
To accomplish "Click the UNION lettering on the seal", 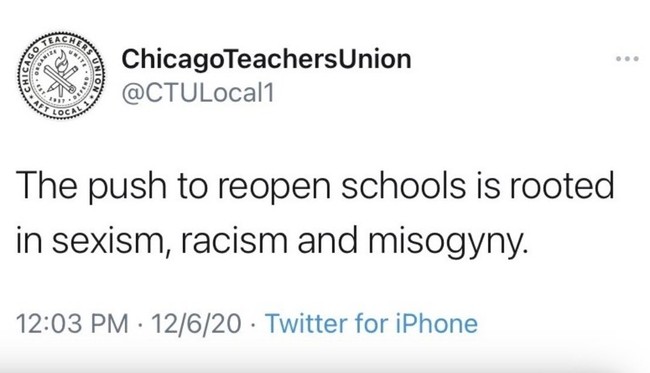I will [97, 75].
